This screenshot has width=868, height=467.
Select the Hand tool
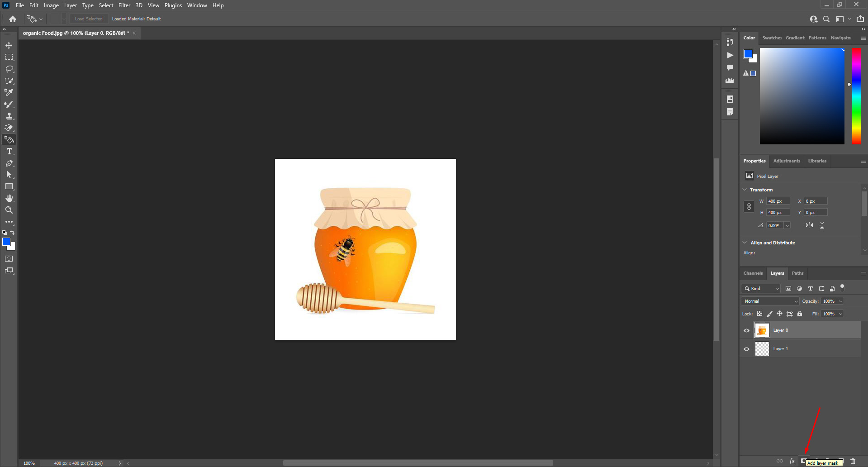pyautogui.click(x=9, y=198)
